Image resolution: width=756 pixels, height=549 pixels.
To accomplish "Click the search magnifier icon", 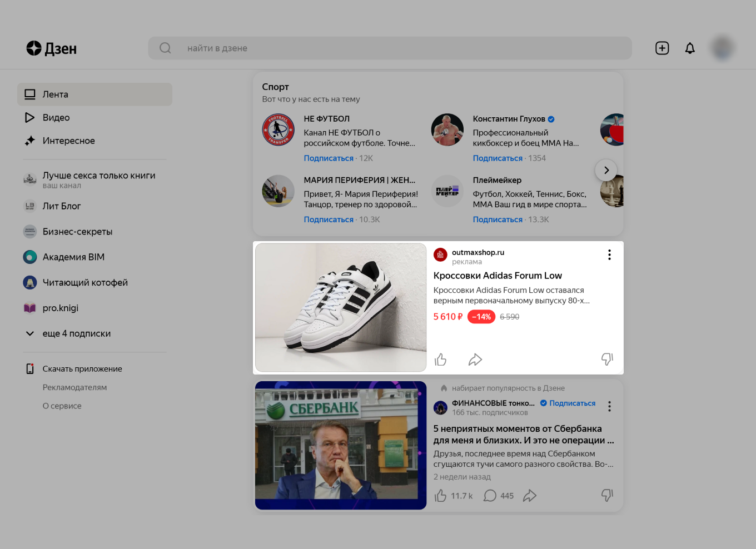I will (x=165, y=48).
